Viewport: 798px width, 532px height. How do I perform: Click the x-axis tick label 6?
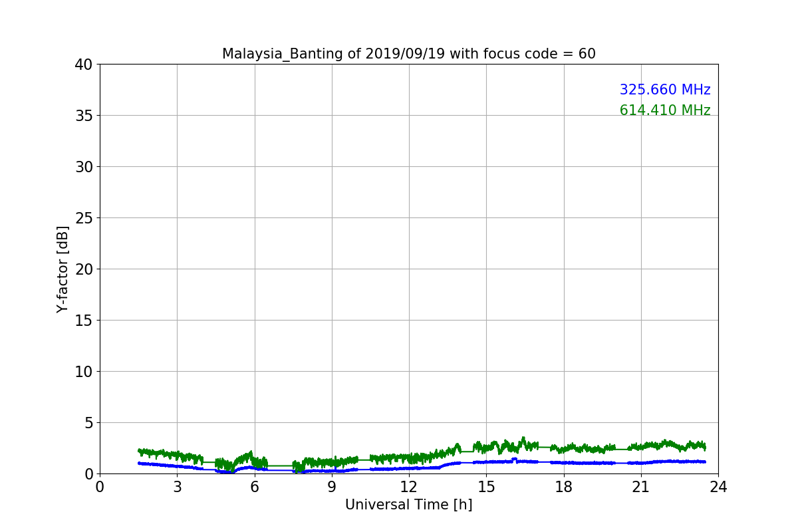tap(255, 487)
